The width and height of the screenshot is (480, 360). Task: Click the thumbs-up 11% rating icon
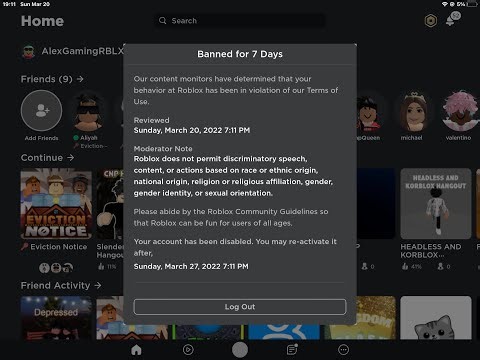[x=101, y=266]
